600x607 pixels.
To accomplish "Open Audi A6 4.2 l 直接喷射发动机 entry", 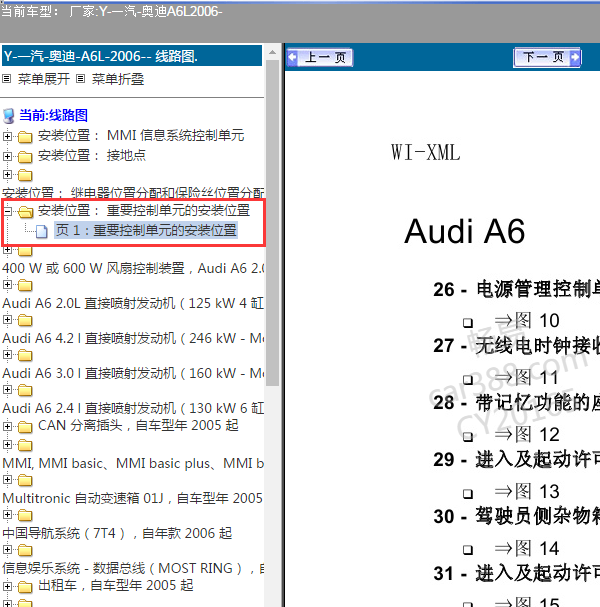I will click(x=133, y=338).
